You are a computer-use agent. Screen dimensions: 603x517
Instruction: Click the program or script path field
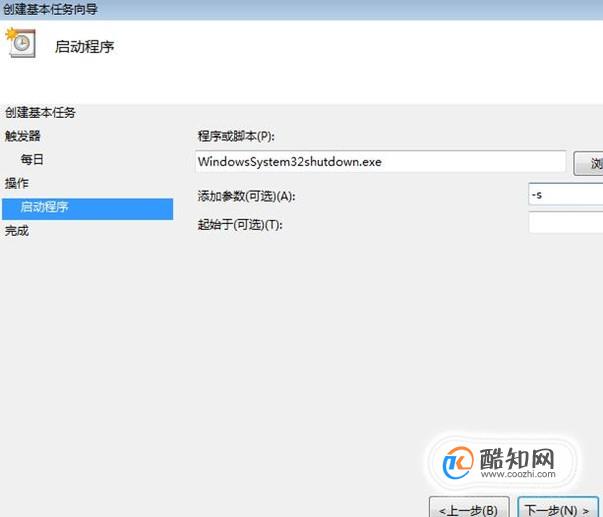coord(380,162)
